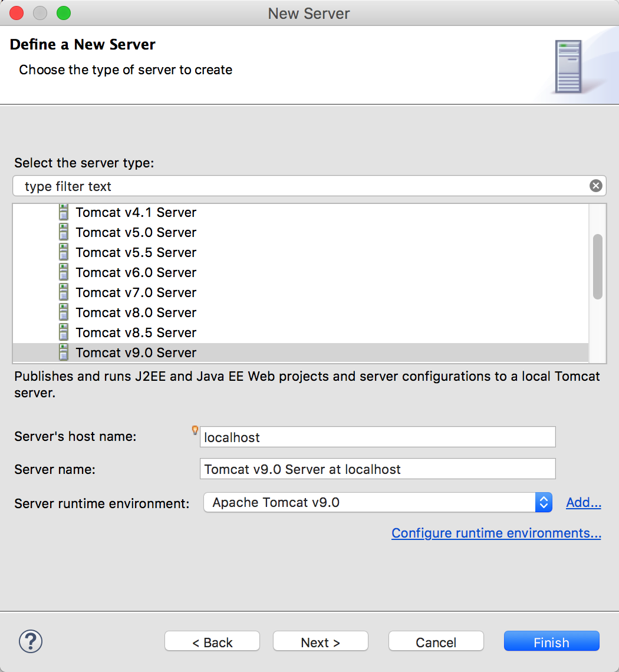Select Tomcat v9.0 Server in the list
619x672 pixels.
pyautogui.click(x=301, y=353)
